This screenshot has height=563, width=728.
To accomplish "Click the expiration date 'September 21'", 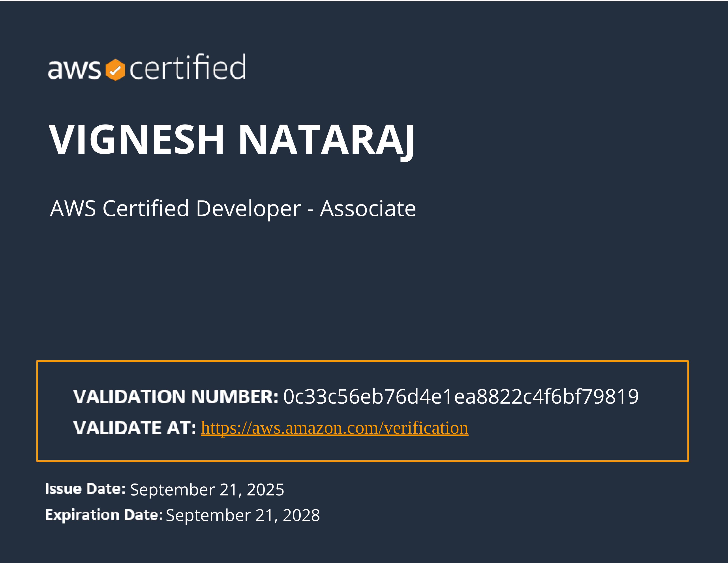I will click(x=219, y=515).
